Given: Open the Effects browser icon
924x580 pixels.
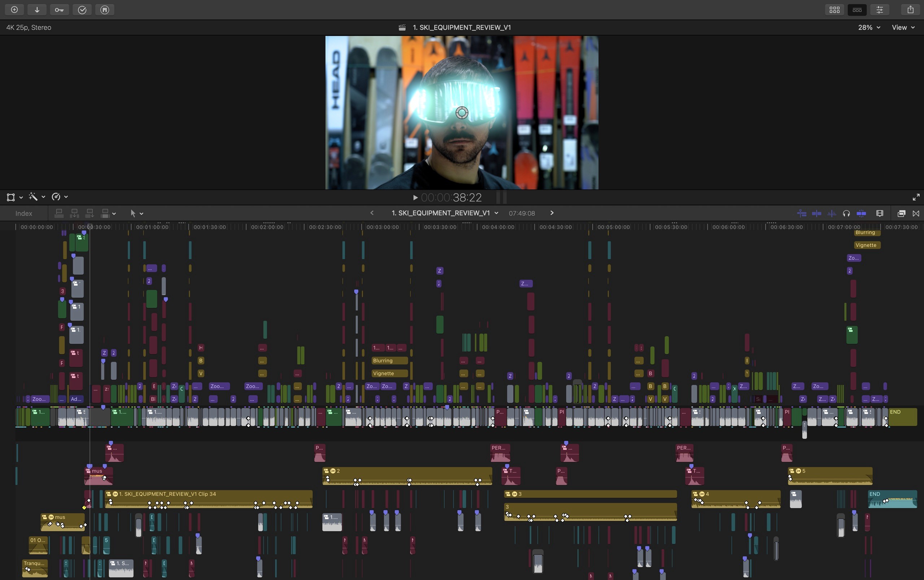Looking at the screenshot, I should tap(901, 213).
